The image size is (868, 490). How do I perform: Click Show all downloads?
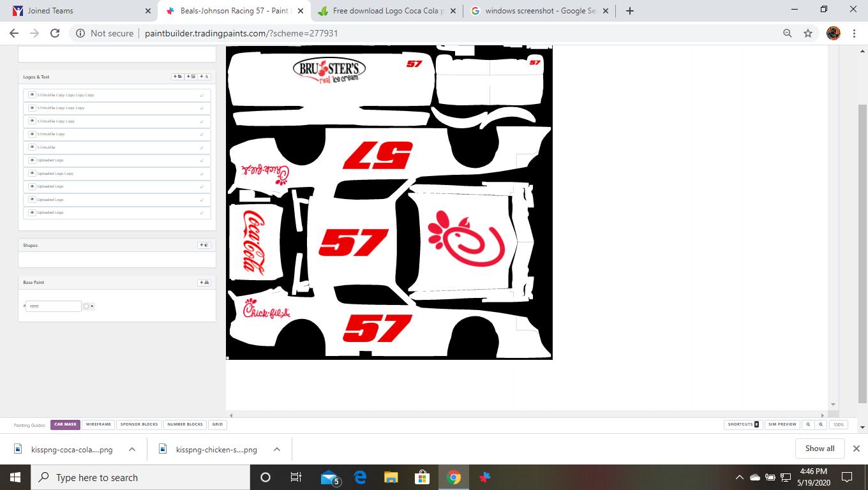click(820, 449)
